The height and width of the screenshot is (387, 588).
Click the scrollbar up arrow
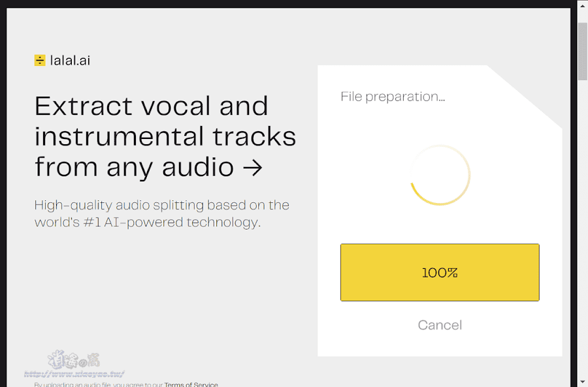point(582,5)
